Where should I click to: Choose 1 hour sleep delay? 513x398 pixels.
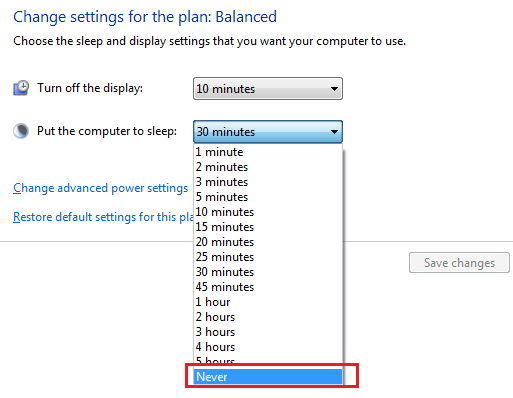tap(268, 302)
